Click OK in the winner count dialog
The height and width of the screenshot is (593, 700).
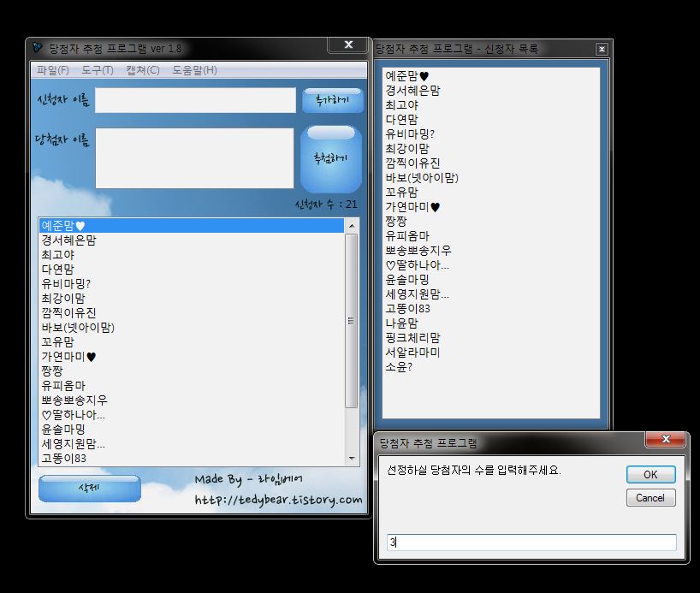pos(650,474)
